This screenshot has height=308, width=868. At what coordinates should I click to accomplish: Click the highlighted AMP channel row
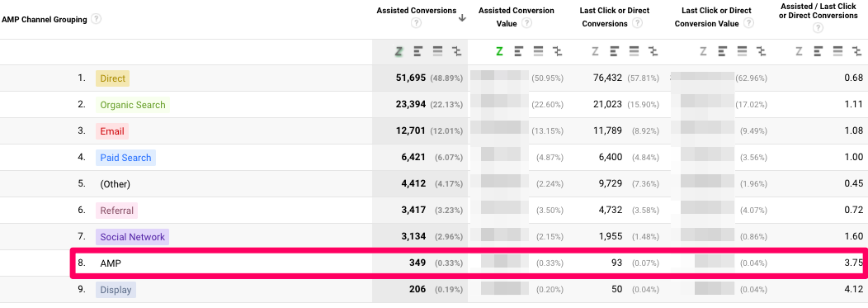469,263
